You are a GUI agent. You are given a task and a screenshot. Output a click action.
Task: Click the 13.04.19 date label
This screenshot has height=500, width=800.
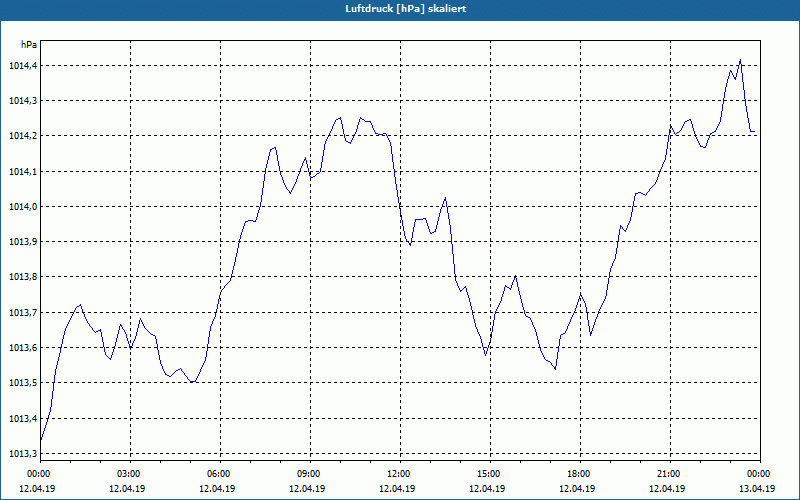tap(757, 489)
